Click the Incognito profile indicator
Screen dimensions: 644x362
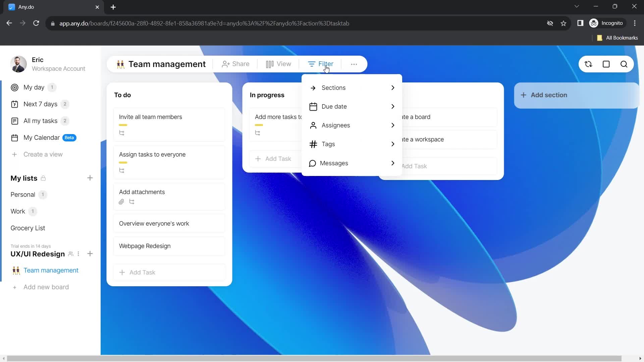pyautogui.click(x=607, y=23)
